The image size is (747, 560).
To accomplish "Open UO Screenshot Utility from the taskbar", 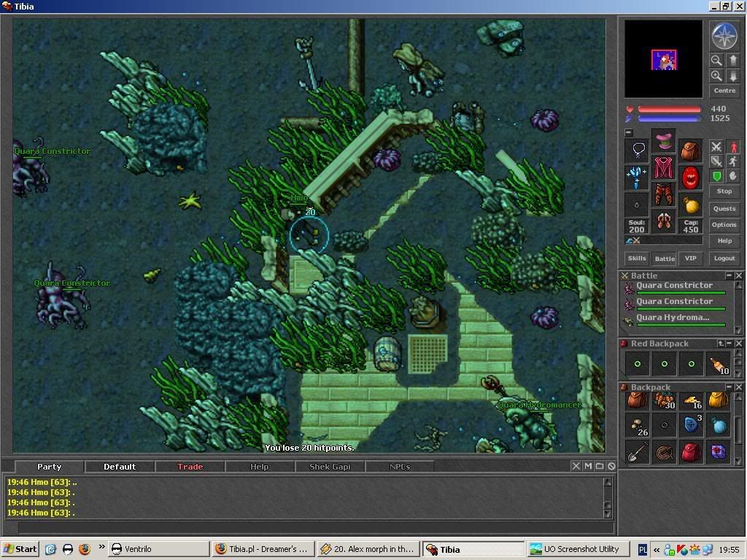I will pos(578,549).
